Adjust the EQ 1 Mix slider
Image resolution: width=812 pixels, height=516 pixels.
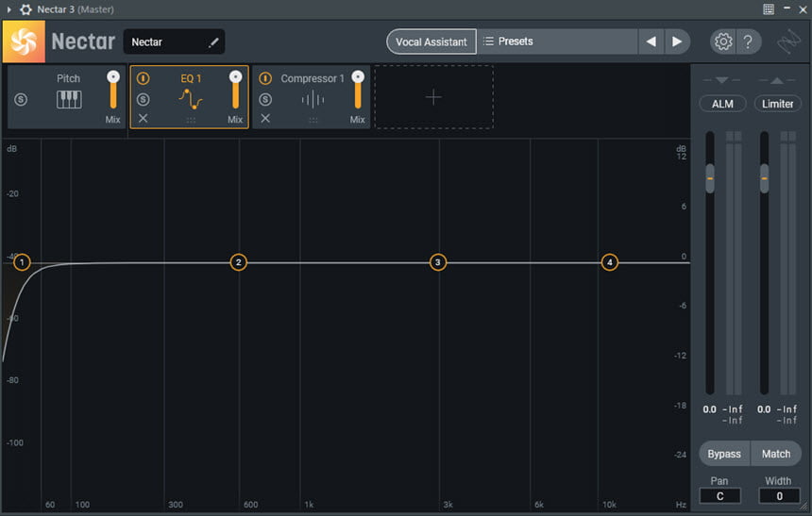pos(236,90)
